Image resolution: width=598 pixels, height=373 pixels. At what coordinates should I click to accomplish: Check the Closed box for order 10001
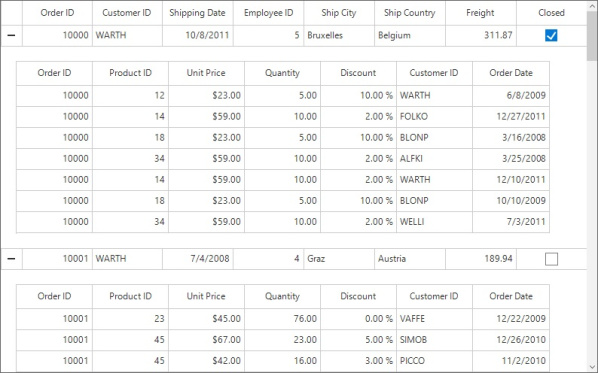coord(551,259)
